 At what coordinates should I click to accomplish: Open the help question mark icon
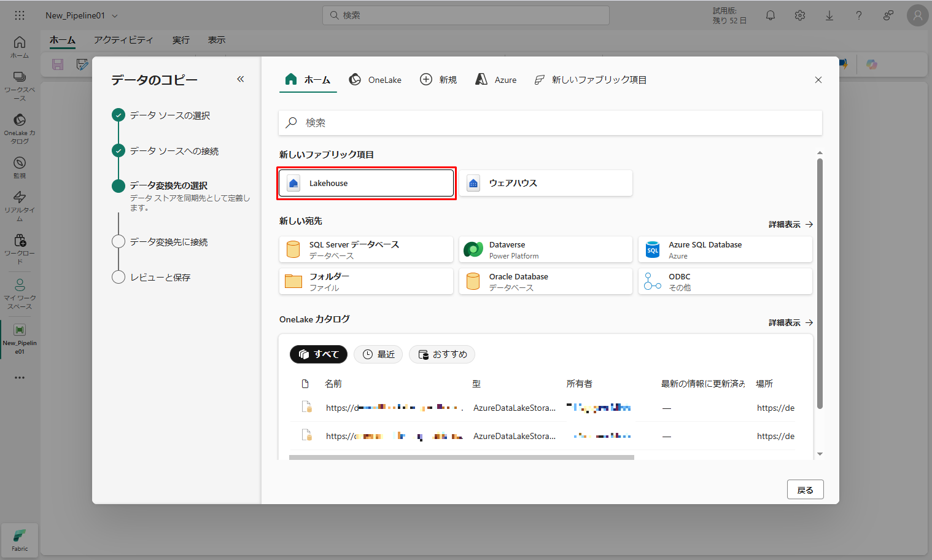[859, 15]
